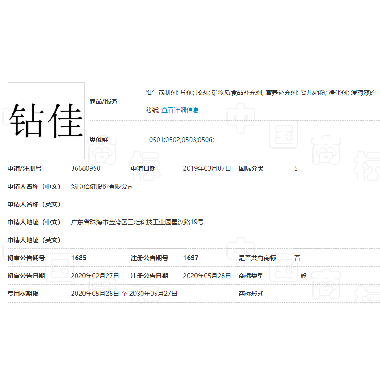
Task: Click the applicant address (English) label
Action: tap(34, 240)
